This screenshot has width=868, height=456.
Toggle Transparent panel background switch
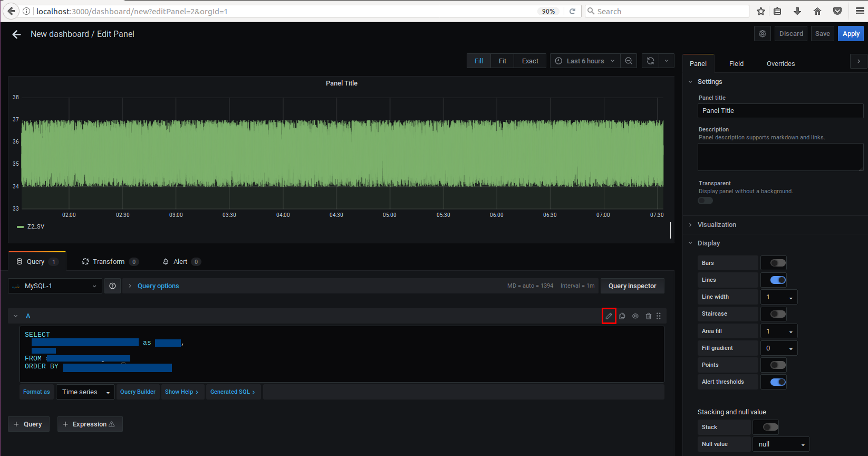pyautogui.click(x=705, y=201)
